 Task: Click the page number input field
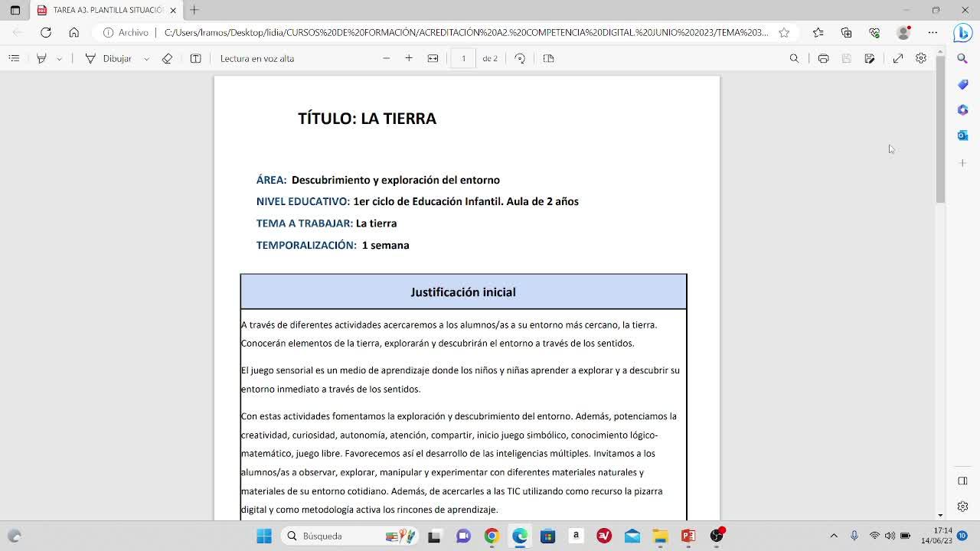(463, 58)
